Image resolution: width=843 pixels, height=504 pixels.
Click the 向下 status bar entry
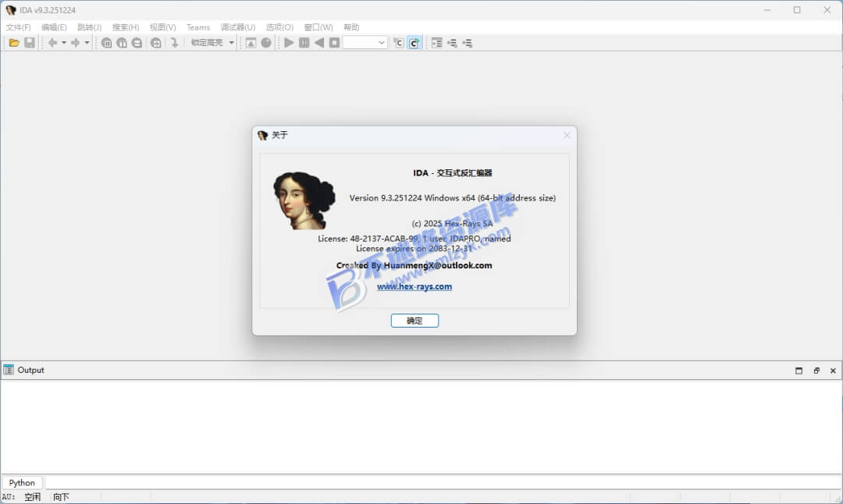(62, 497)
